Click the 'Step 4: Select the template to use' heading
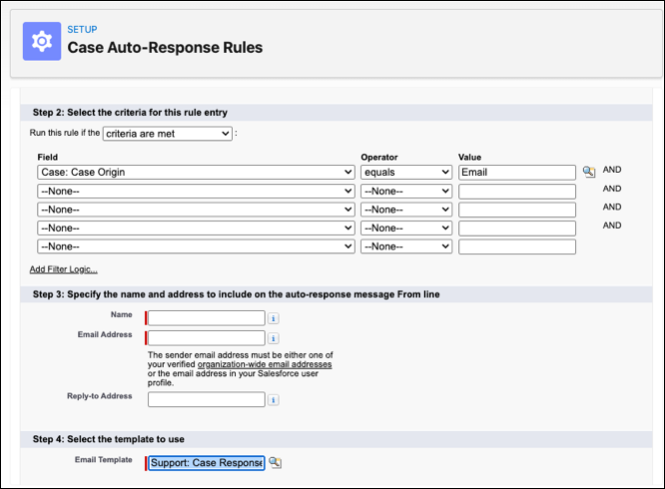 coord(109,439)
